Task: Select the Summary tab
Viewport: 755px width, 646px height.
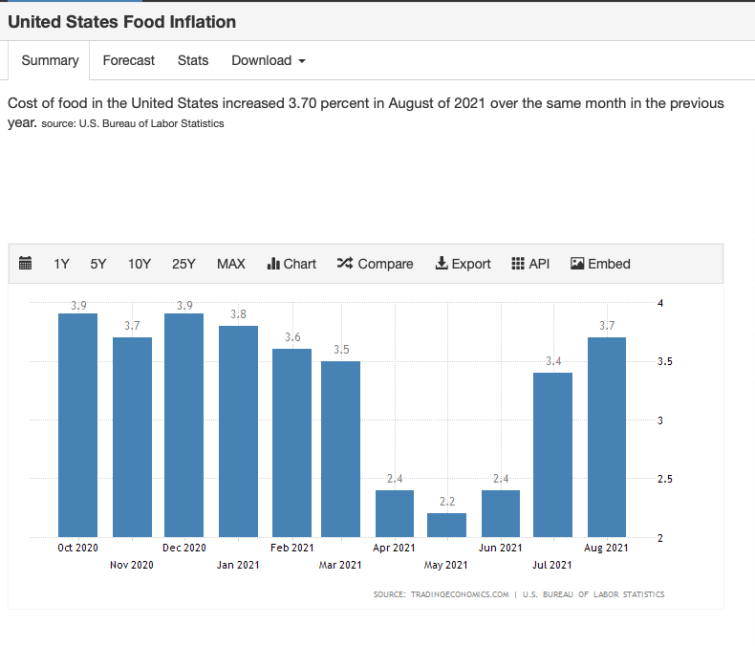Action: point(50,60)
